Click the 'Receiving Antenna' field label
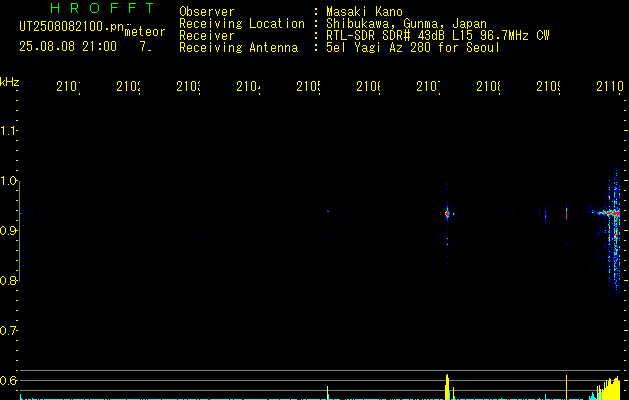Screen dimensions: 629x400 coord(238,48)
